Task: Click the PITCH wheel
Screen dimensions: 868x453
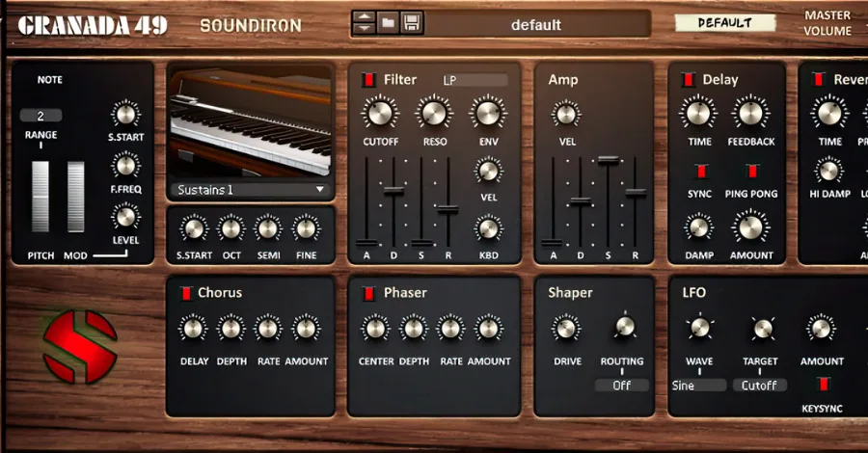Action: pos(41,197)
